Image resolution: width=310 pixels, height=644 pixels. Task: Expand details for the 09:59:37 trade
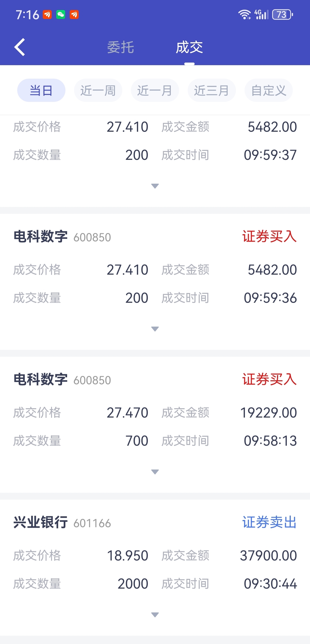(155, 186)
